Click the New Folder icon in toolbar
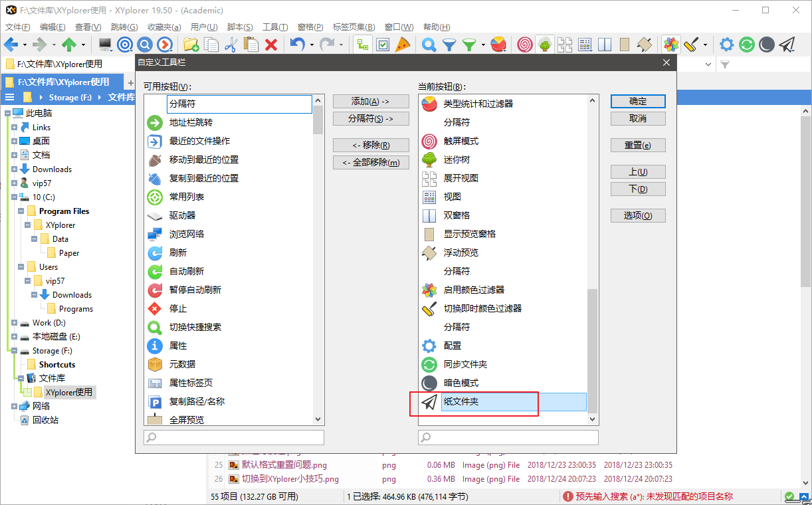The width and height of the screenshot is (812, 505). tap(191, 45)
